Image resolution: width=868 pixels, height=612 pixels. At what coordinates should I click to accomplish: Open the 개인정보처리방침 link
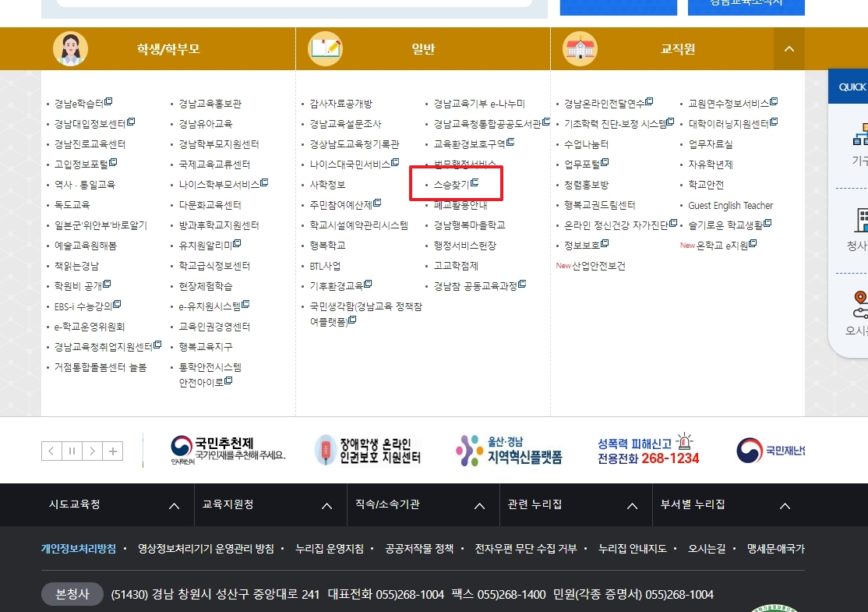(x=79, y=548)
